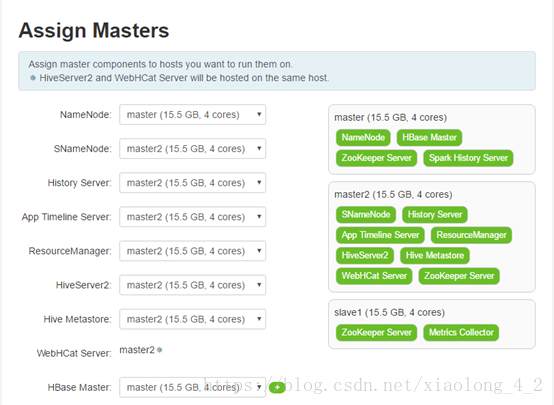Screen dimensions: 554x405
Task: Click the 'SNameNode:' field label
Action: [x=82, y=149]
